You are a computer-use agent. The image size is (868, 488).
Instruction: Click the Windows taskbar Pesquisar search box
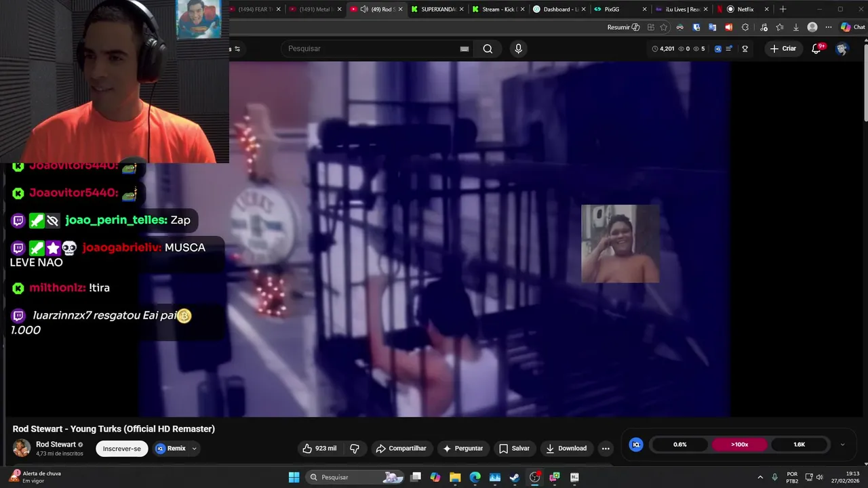tap(354, 477)
